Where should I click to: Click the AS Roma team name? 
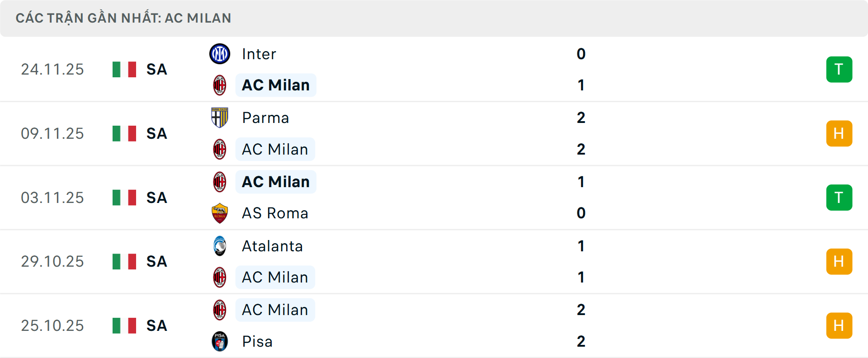[275, 213]
